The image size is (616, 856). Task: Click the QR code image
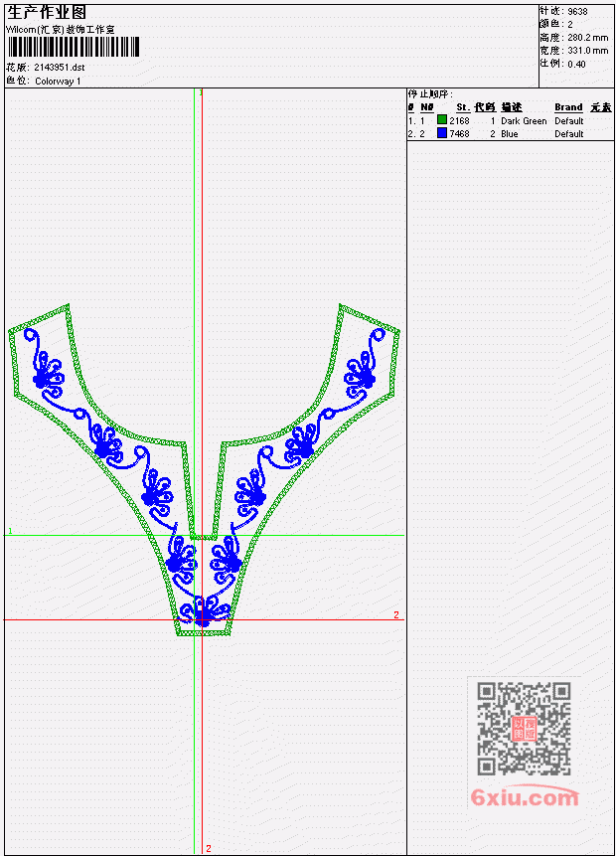click(x=524, y=729)
